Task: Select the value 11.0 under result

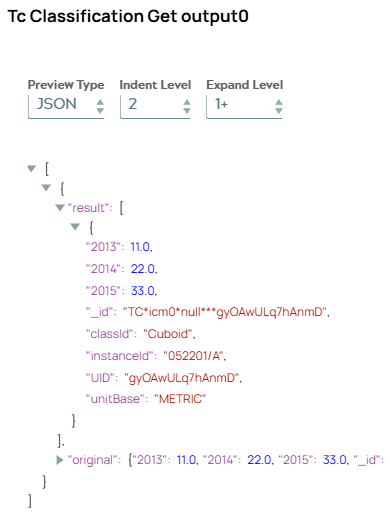Action: pos(140,247)
